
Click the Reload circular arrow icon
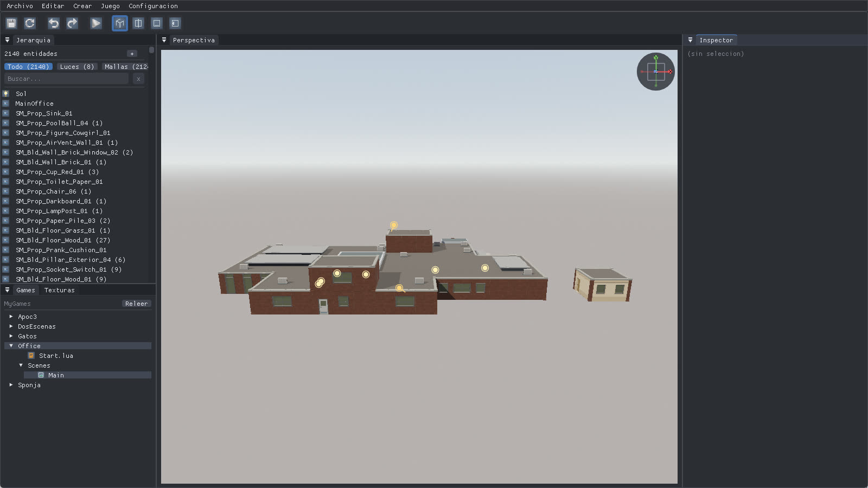[30, 23]
